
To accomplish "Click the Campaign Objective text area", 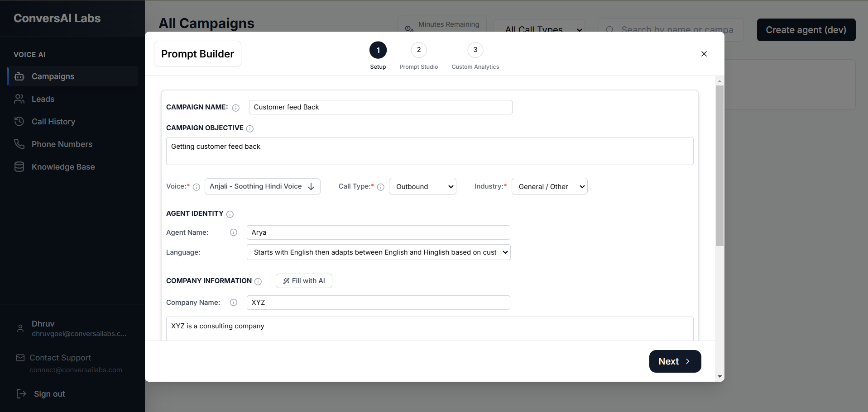I will 430,151.
